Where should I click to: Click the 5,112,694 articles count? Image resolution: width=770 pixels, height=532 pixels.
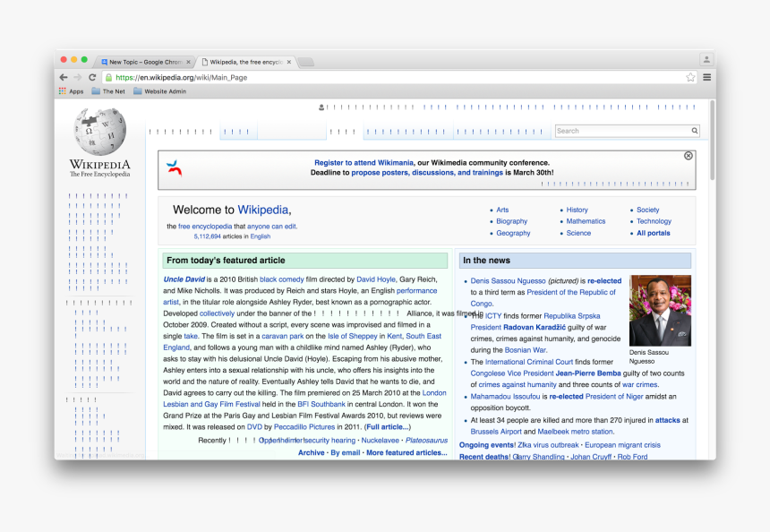(x=207, y=236)
